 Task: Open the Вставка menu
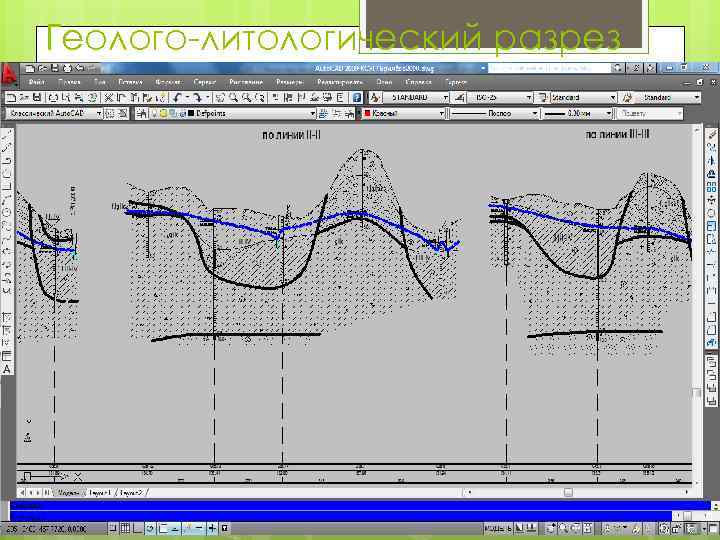point(130,82)
